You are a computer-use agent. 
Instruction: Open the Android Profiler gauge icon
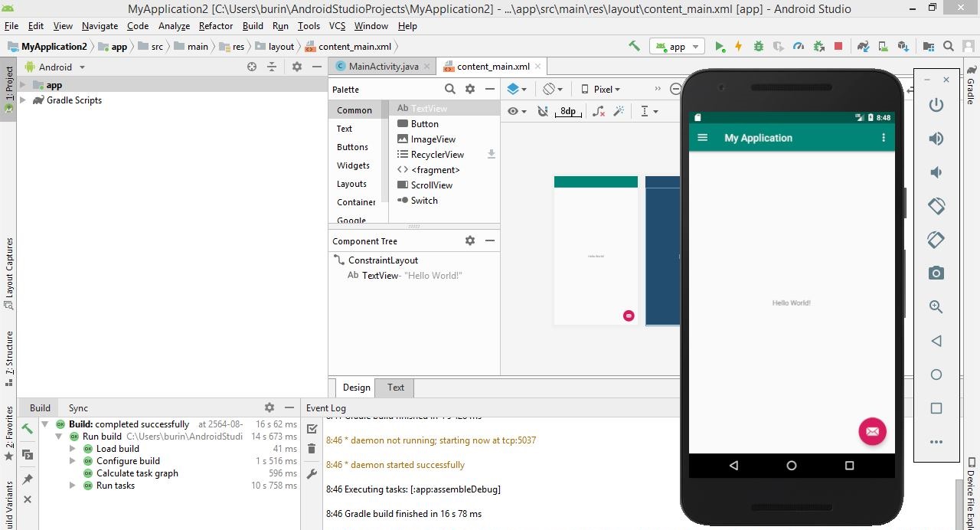pos(799,47)
